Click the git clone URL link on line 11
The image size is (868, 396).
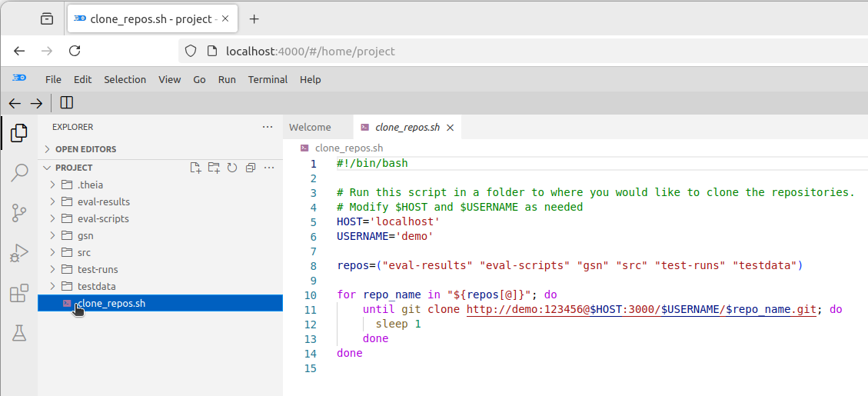641,310
